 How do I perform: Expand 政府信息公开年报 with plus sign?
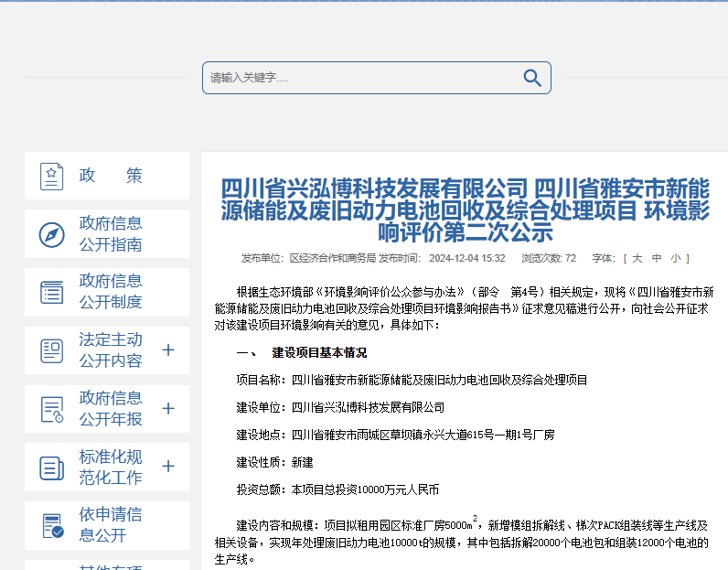[x=168, y=408]
